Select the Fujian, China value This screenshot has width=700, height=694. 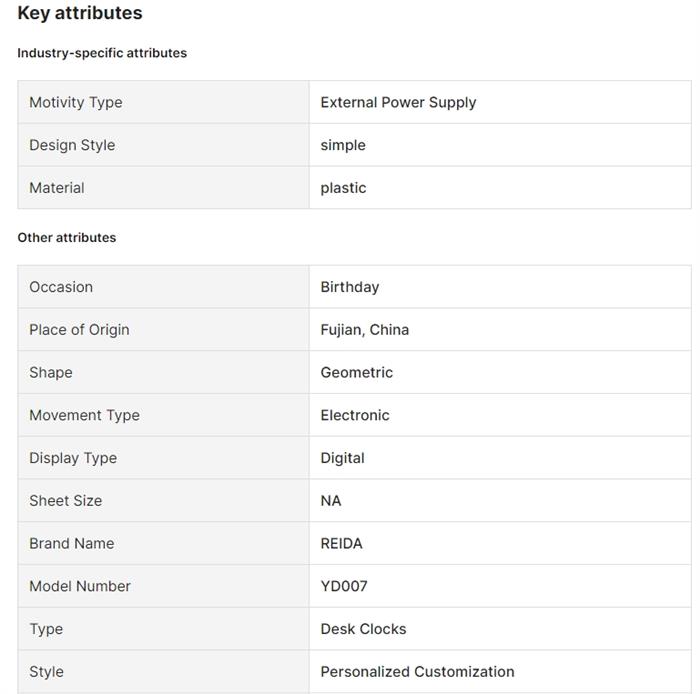[365, 330]
